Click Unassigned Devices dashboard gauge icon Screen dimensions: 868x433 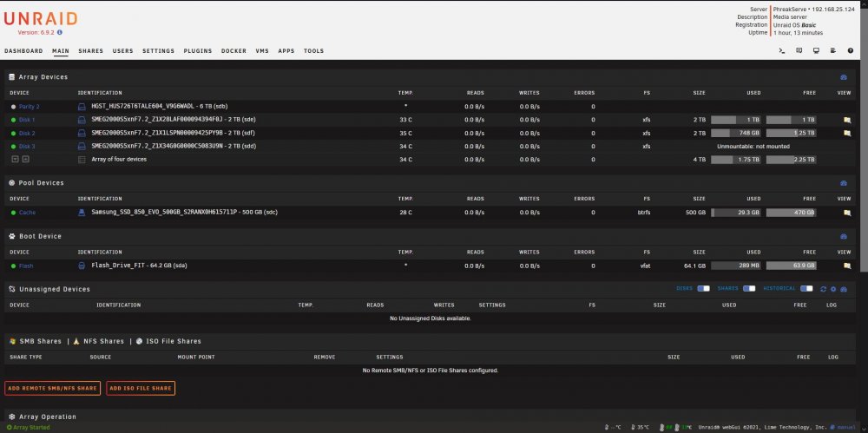[844, 289]
